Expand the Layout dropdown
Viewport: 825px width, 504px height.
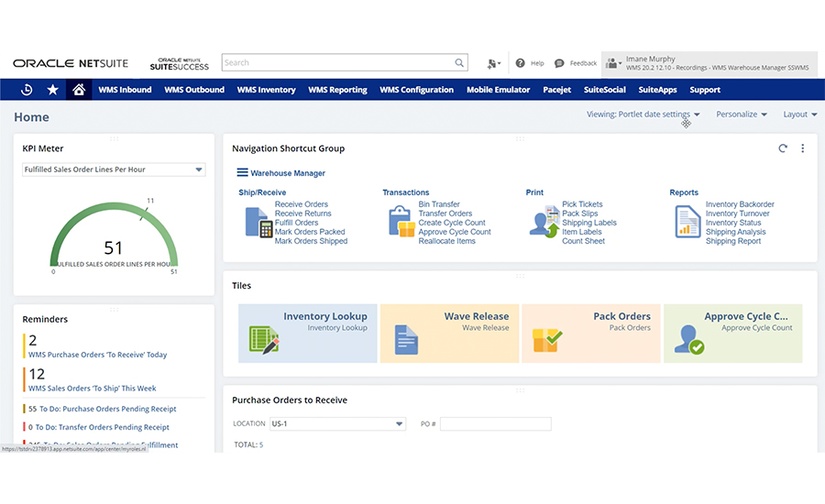point(799,115)
